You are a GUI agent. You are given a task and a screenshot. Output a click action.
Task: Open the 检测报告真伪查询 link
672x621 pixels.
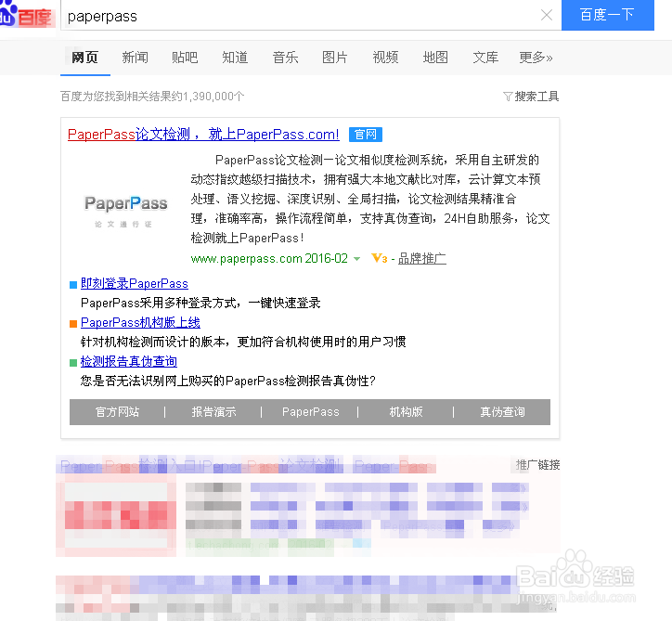[x=129, y=362]
